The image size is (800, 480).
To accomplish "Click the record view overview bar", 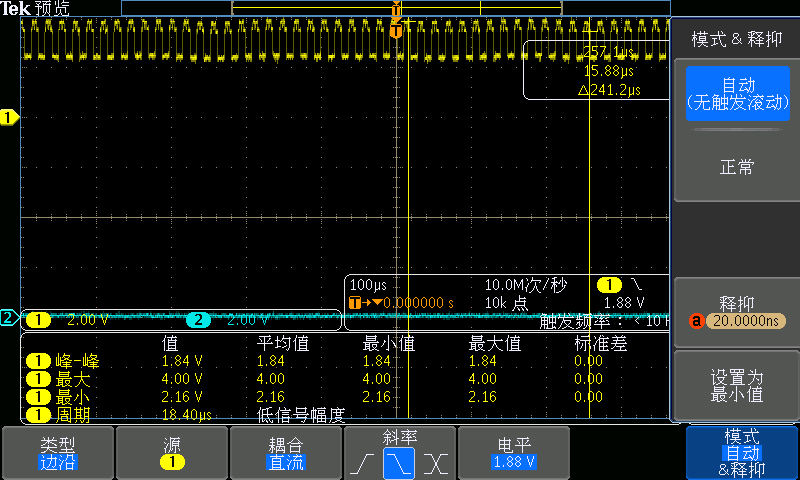I will point(396,8).
